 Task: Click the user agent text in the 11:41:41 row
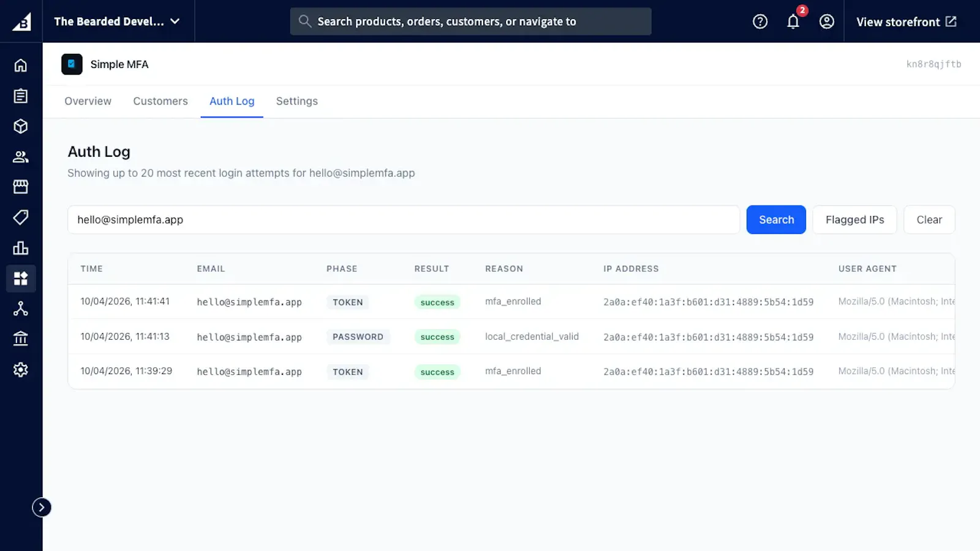coord(897,301)
